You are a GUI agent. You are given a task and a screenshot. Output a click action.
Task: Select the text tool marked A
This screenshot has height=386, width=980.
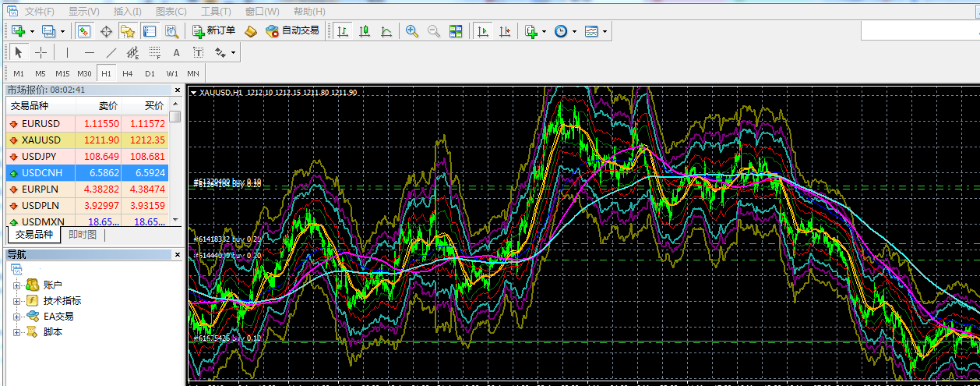pyautogui.click(x=176, y=52)
